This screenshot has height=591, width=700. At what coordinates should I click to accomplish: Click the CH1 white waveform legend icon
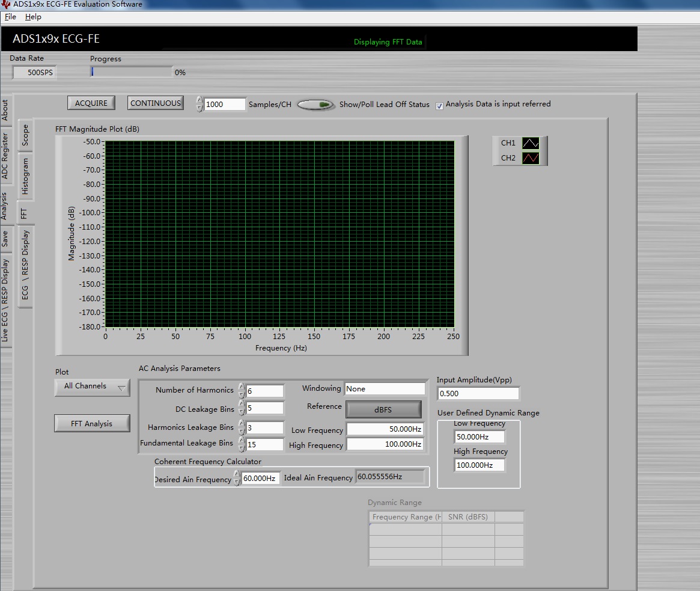[530, 143]
